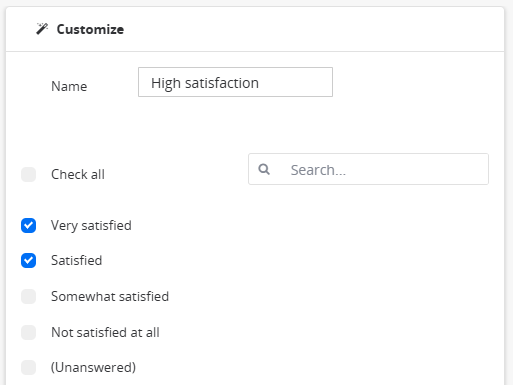Uncheck the Very satisfied checkbox
513x385 pixels.
(29, 225)
